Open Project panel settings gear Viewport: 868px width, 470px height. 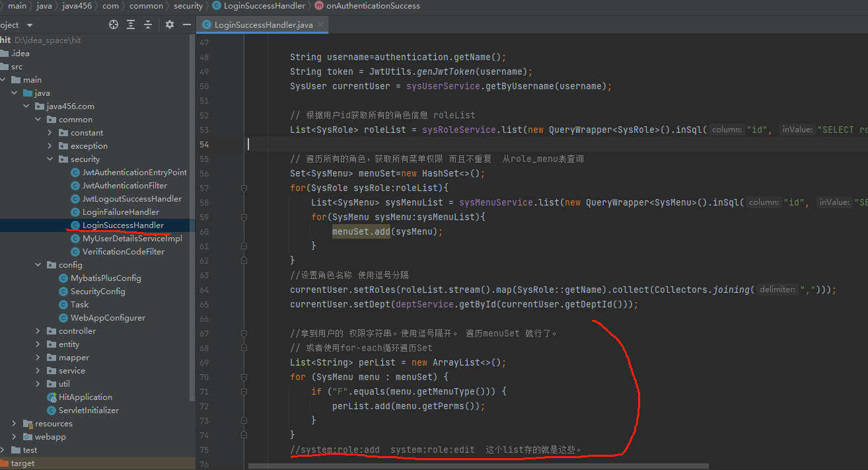(x=170, y=24)
